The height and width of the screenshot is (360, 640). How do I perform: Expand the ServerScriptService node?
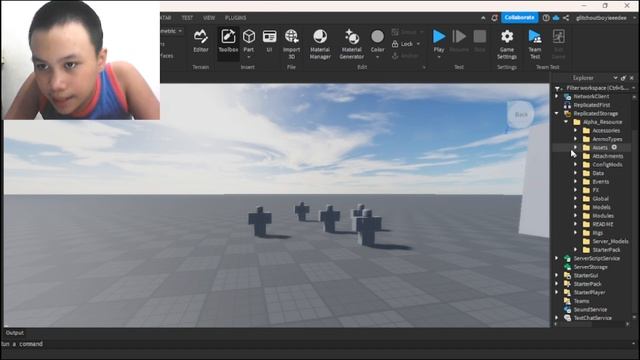click(x=557, y=258)
